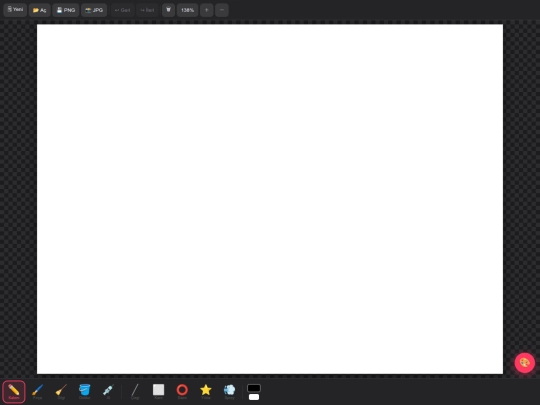The height and width of the screenshot is (405, 540).
Task: Select the Fırça brush tool
Action: point(37,392)
